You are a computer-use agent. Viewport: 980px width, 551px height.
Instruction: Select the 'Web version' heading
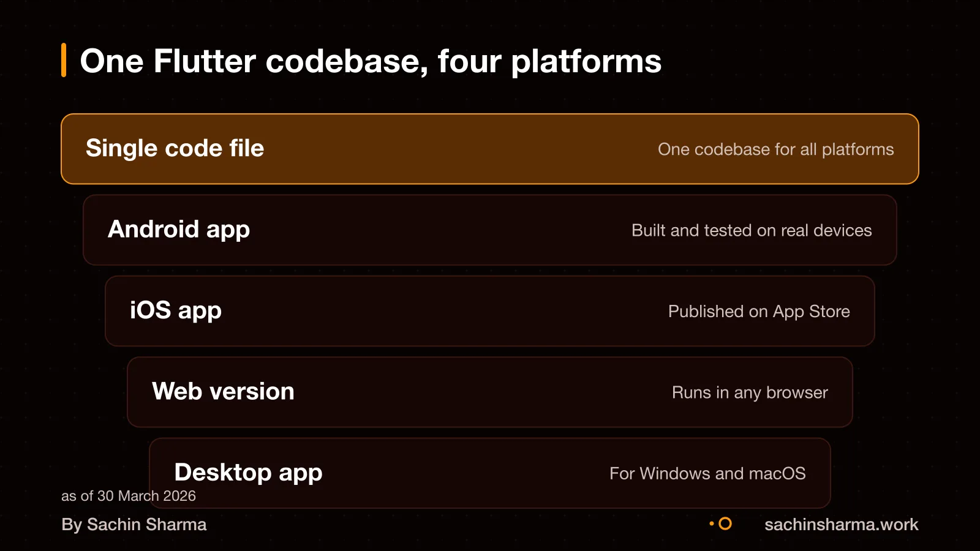click(223, 391)
